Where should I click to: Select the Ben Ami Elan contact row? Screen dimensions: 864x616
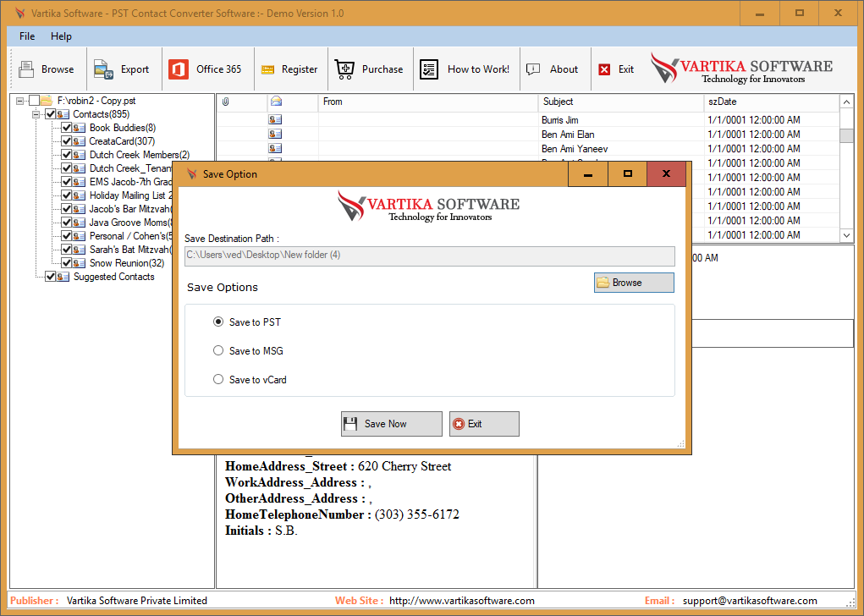tap(527, 135)
